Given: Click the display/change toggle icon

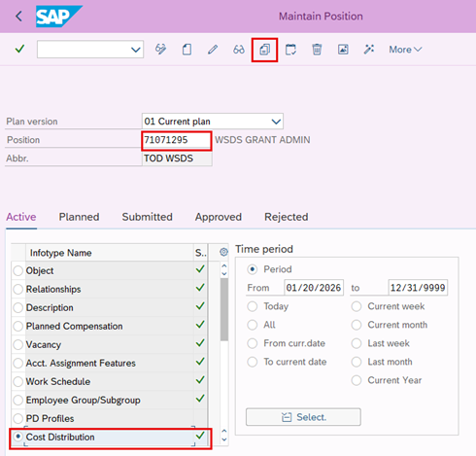Looking at the screenshot, I should (x=160, y=50).
